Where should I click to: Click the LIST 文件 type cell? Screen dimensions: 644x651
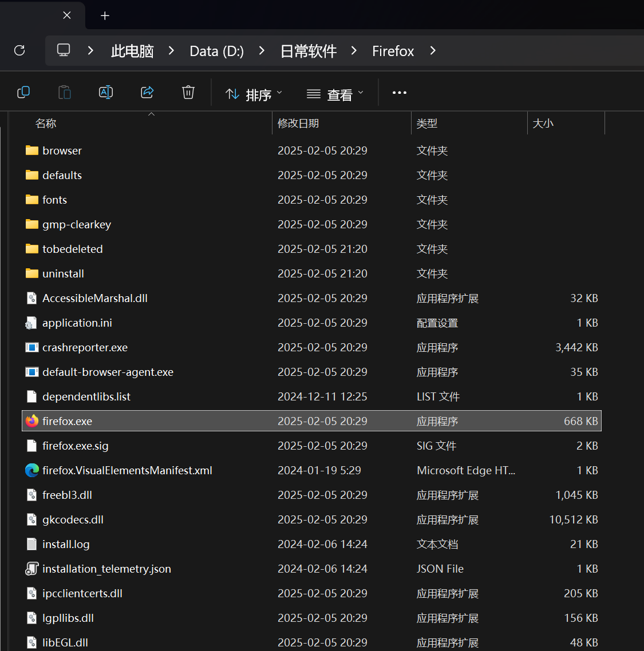(438, 396)
